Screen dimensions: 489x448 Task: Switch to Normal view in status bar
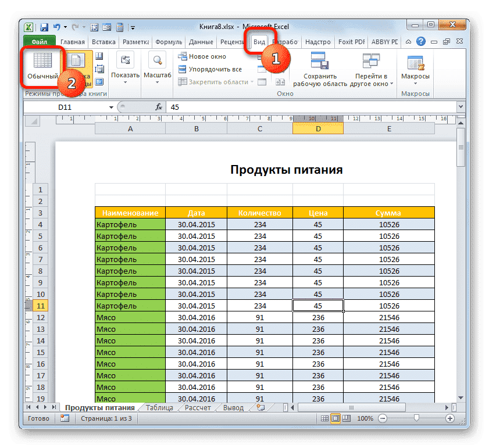pyautogui.click(x=325, y=418)
